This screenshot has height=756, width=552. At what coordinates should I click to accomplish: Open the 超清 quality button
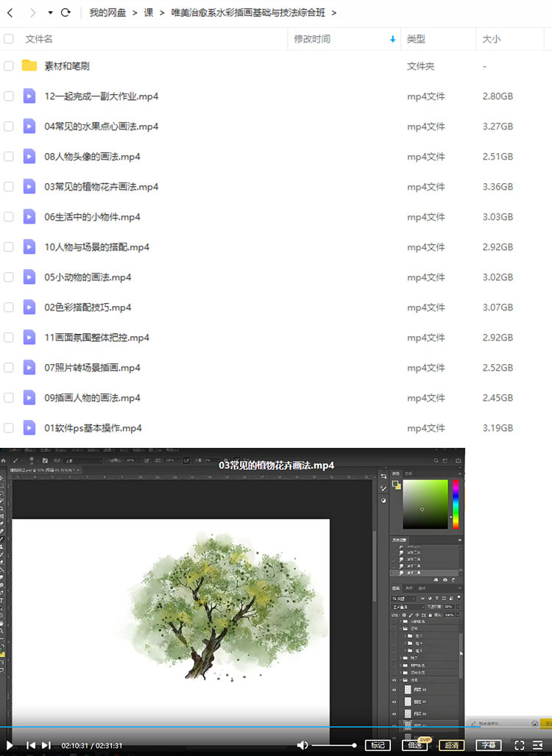point(452,745)
